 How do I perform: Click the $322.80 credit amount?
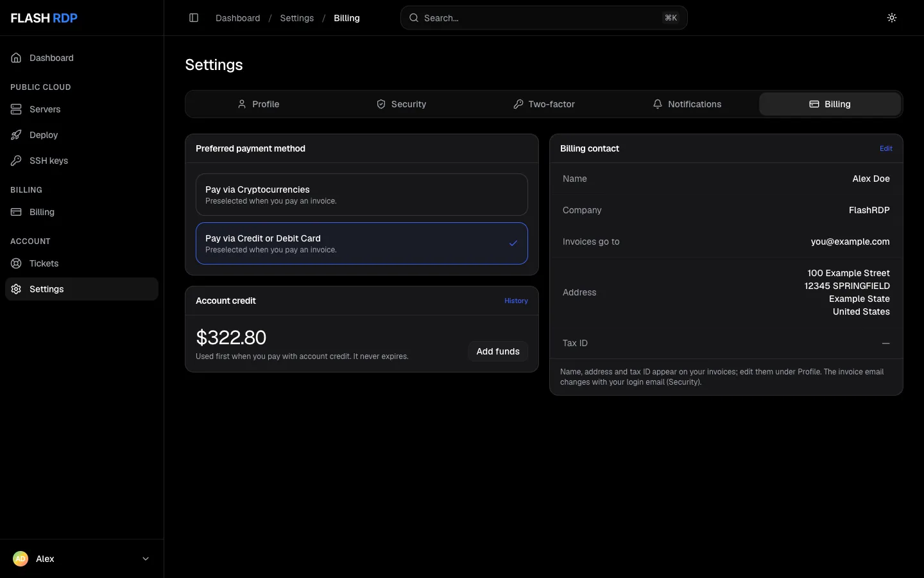click(x=231, y=337)
